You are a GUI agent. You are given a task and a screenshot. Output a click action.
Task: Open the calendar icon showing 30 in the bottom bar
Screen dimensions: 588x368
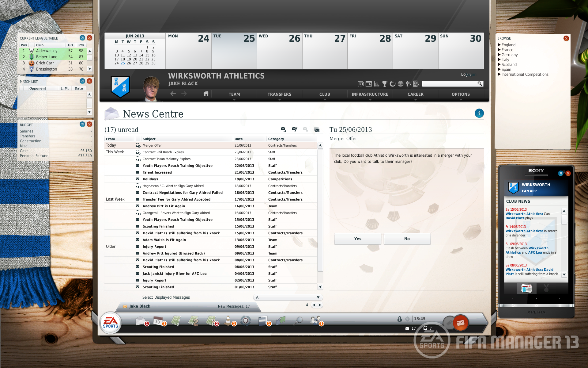tap(158, 321)
